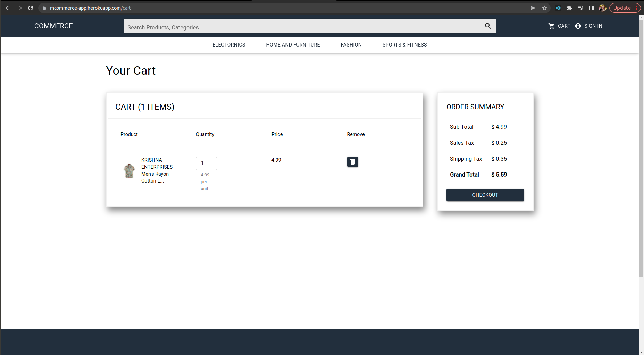Image resolution: width=644 pixels, height=355 pixels.
Task: Click the shirt product thumbnail
Action: tap(129, 171)
